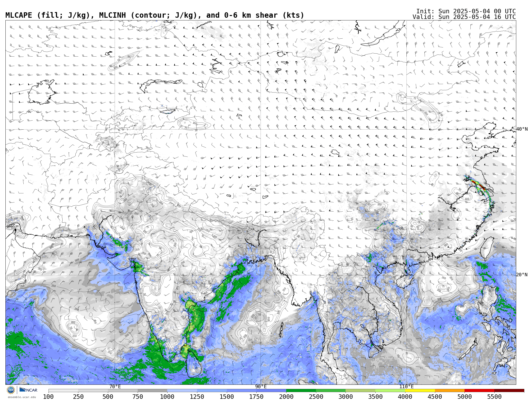Click the '3000' colorbar tick label
The image size is (532, 400).
(346, 397)
